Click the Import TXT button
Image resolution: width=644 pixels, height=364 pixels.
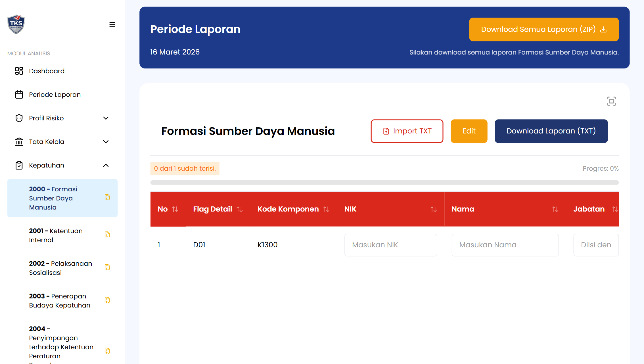coord(407,131)
